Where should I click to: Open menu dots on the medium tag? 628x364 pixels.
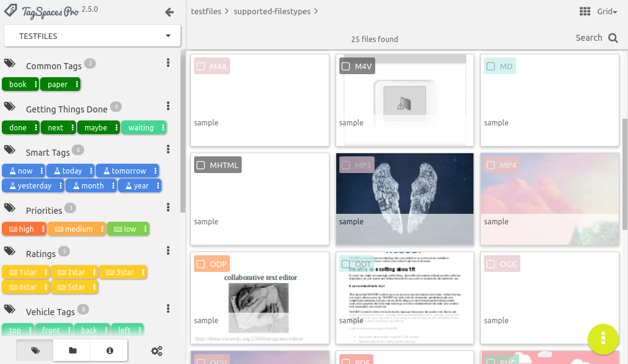coord(102,229)
